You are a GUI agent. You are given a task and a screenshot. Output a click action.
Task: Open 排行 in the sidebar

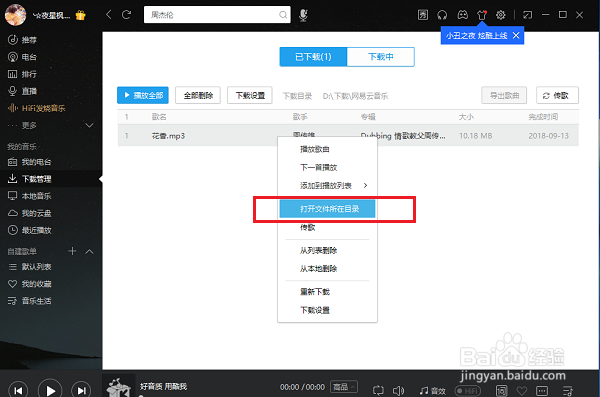coord(29,74)
